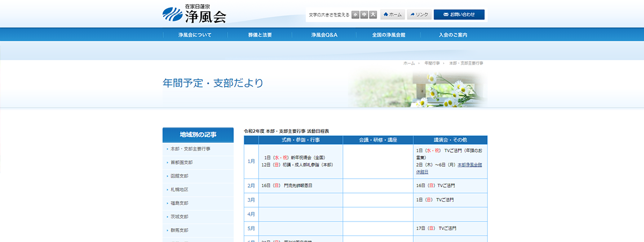Open 福島支部 in the sidebar
644x242 pixels.
[x=179, y=203]
